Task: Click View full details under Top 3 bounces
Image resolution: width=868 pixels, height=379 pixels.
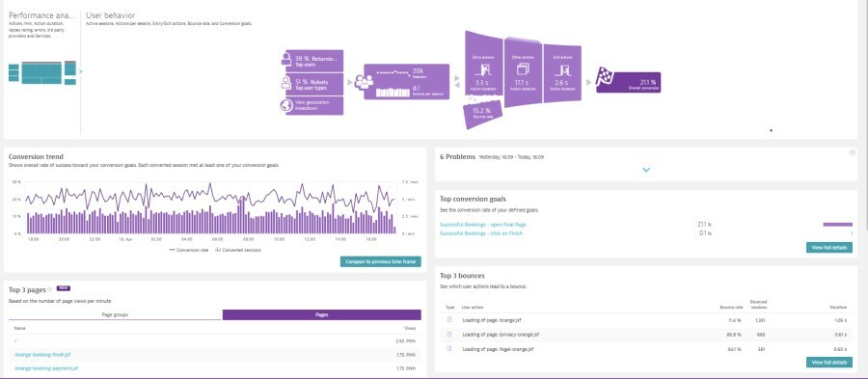Action: [829, 363]
